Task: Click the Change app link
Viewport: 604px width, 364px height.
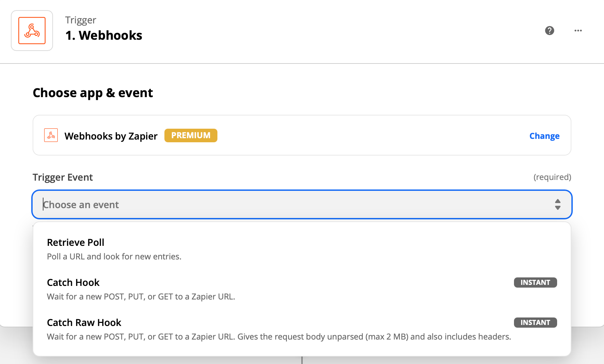Action: coord(544,136)
